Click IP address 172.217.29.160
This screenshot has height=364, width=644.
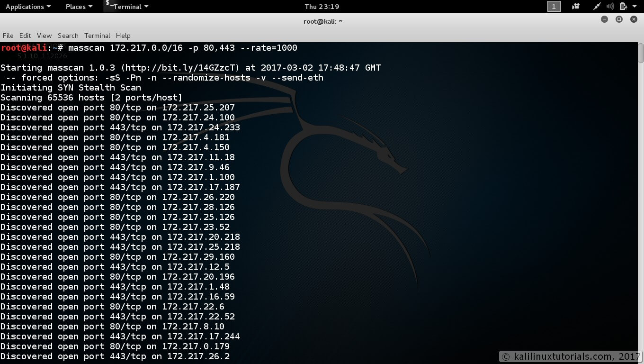pyautogui.click(x=198, y=257)
